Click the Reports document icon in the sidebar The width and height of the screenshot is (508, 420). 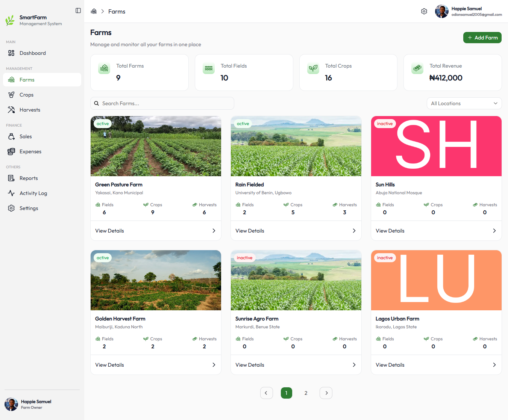pyautogui.click(x=11, y=178)
